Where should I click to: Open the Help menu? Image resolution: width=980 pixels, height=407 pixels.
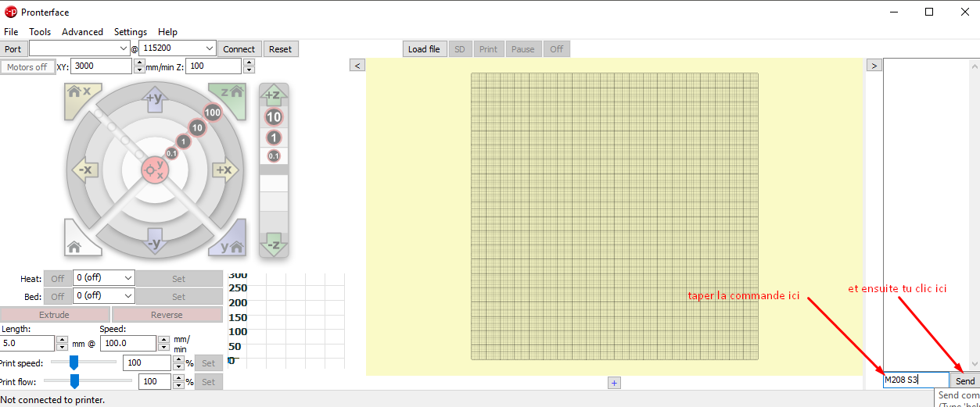coord(167,32)
